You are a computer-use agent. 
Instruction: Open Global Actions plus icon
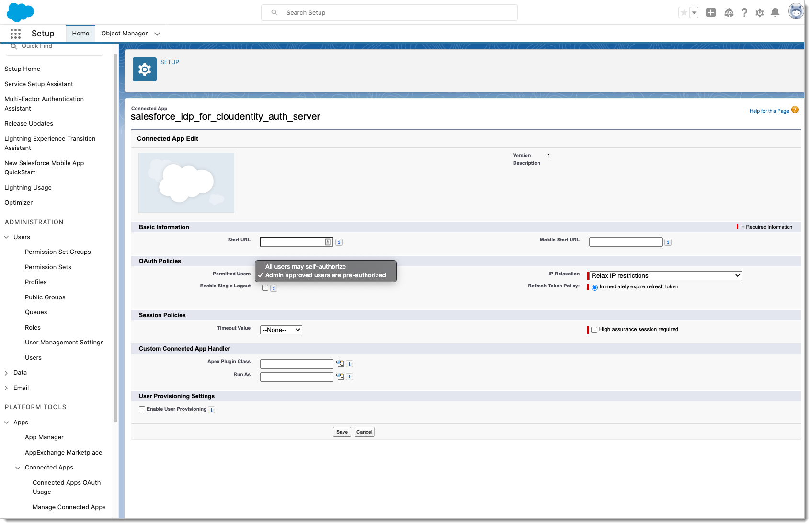point(711,13)
